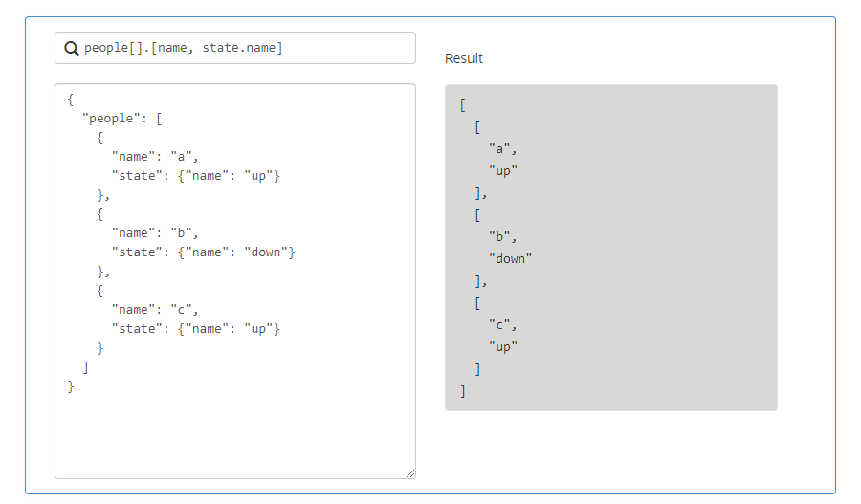Click the "b", value in result
The height and width of the screenshot is (504, 861).
coord(502,236)
